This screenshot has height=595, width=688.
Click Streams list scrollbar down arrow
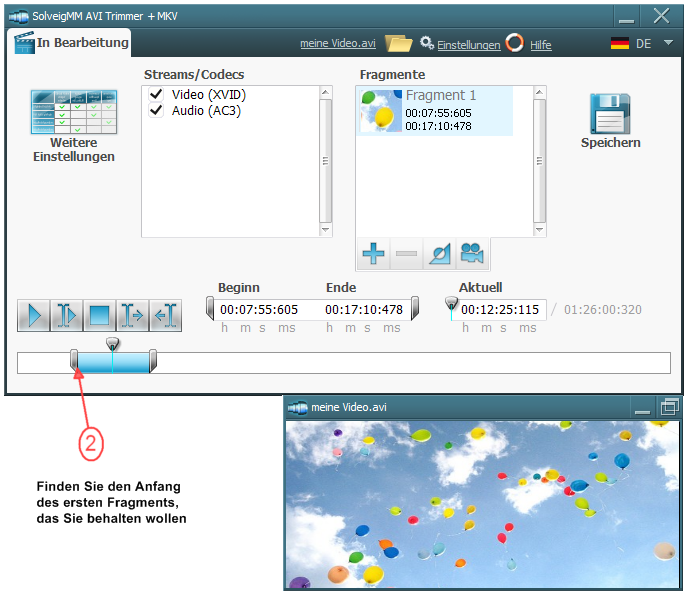tap(325, 230)
